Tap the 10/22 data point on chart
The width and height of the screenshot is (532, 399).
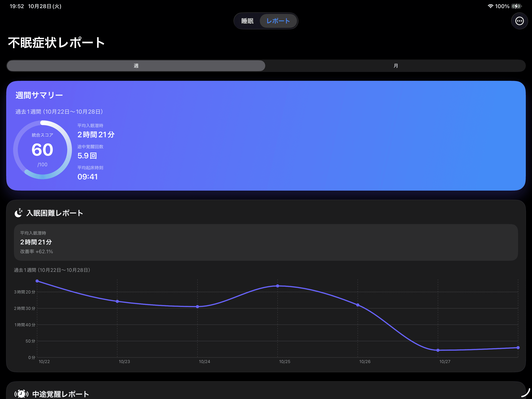[37, 281]
